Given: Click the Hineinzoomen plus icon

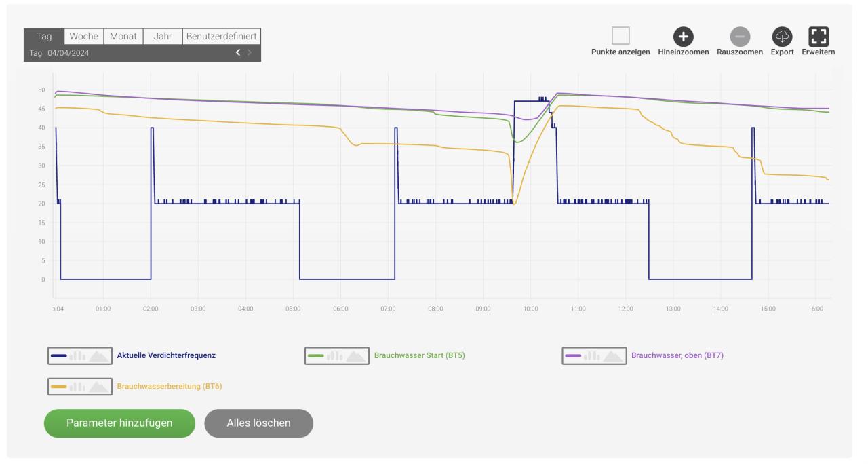Looking at the screenshot, I should pos(683,37).
